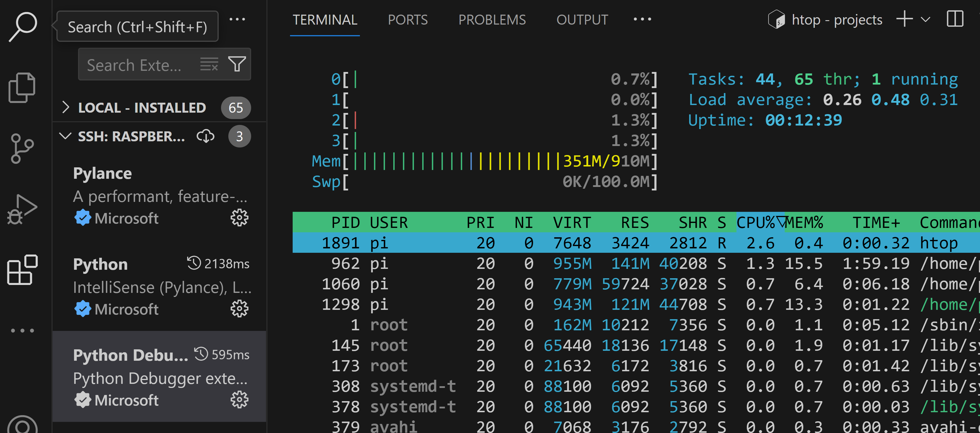
Task: Click the VIRT column header
Action: (x=572, y=222)
